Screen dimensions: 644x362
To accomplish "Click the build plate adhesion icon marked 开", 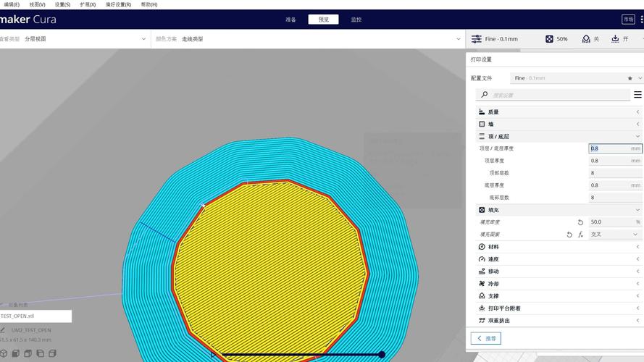I will tap(615, 39).
